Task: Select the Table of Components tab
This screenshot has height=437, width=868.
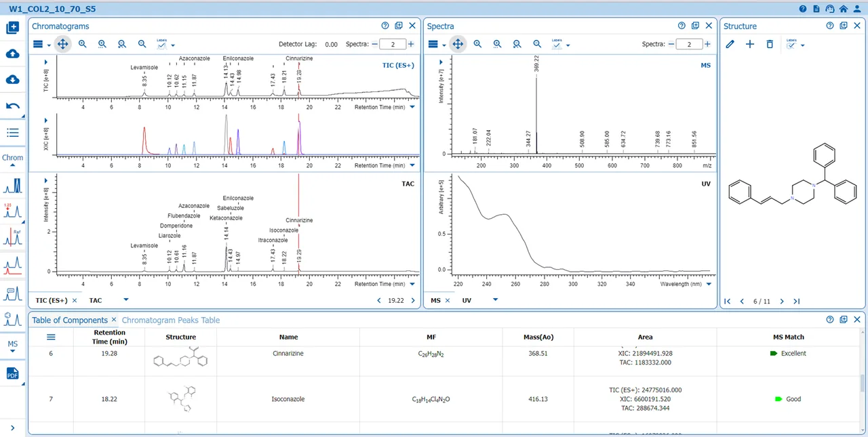Action: 70,320
